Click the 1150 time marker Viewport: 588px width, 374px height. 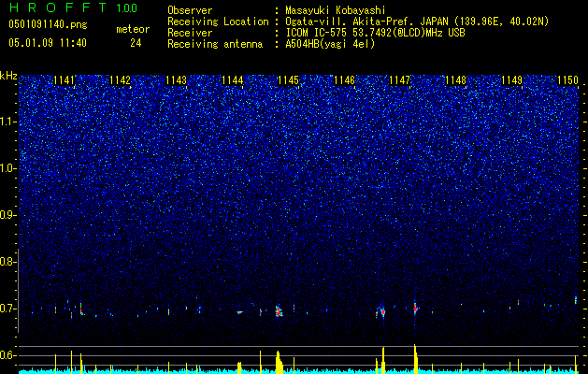pos(567,80)
